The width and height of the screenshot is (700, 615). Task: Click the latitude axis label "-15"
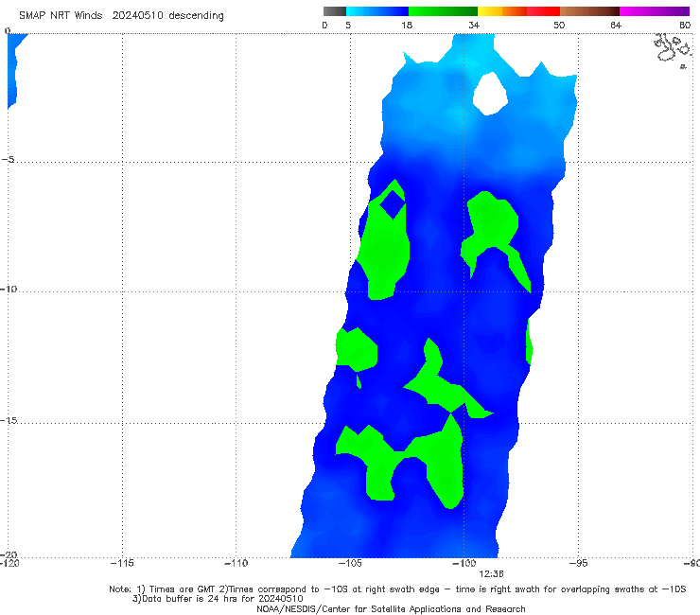point(9,420)
